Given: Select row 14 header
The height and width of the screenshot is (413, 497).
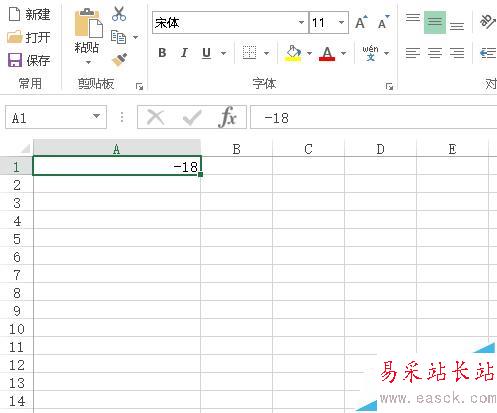Looking at the screenshot, I should pyautogui.click(x=16, y=400).
